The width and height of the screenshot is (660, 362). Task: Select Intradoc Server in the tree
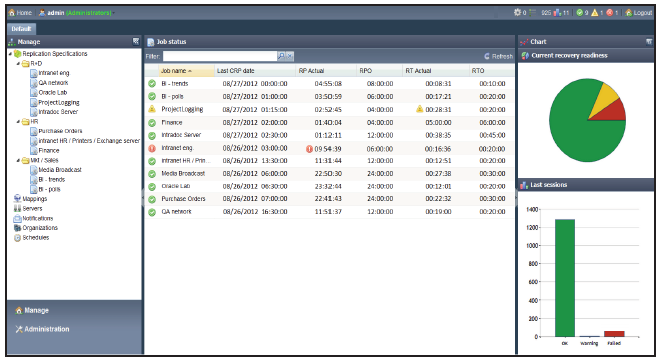(58, 112)
